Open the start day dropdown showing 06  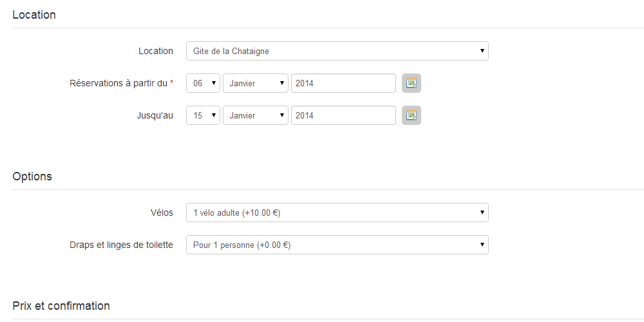click(x=204, y=83)
